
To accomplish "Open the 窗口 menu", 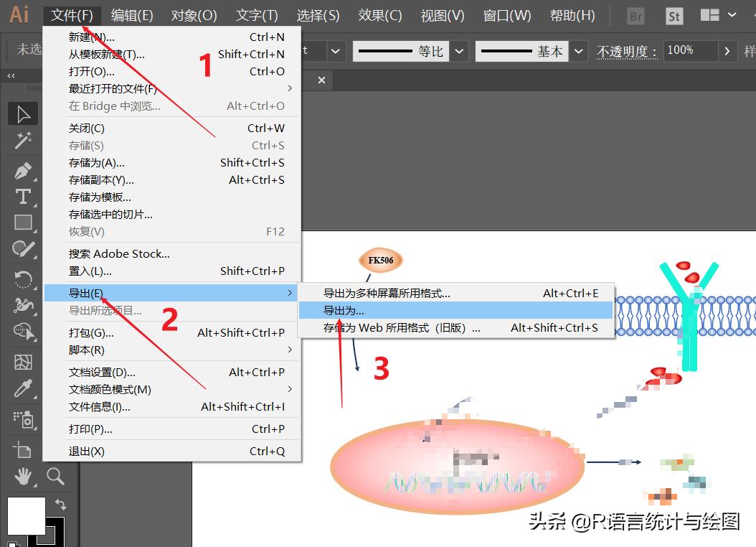I will pyautogui.click(x=506, y=15).
